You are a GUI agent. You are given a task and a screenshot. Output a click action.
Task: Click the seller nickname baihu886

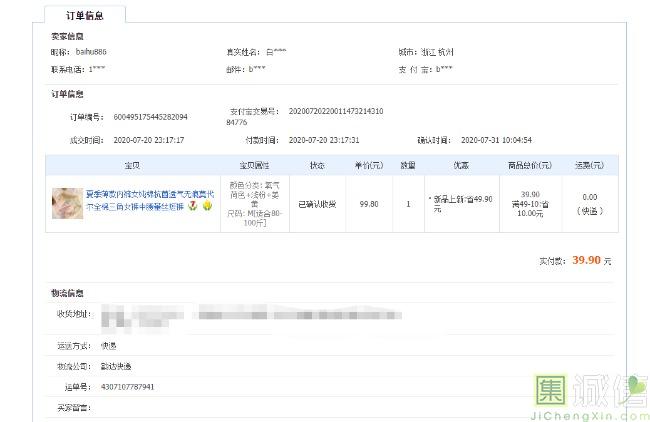click(x=91, y=51)
